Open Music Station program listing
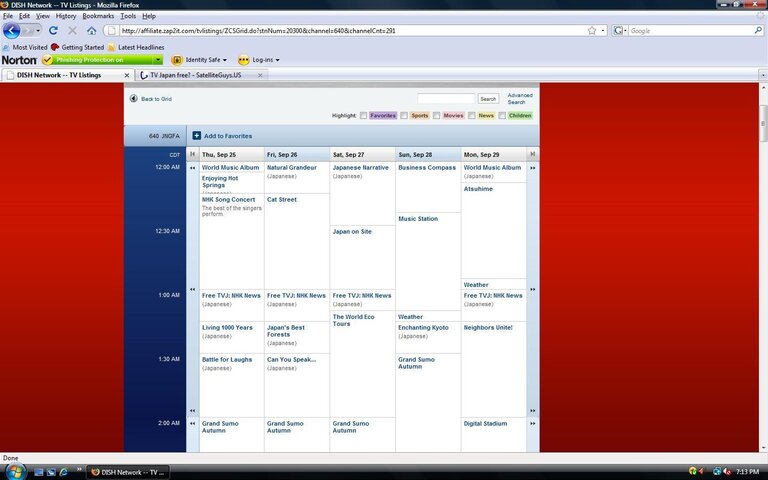 point(418,218)
